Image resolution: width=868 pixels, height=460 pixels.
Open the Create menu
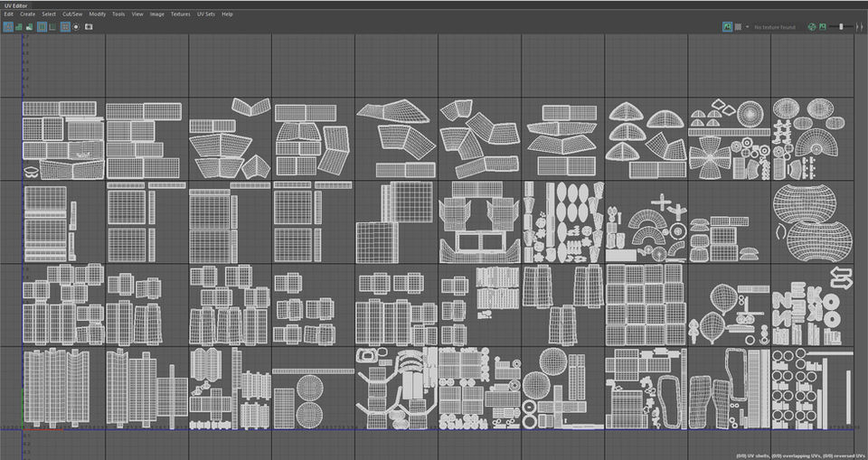tap(28, 14)
